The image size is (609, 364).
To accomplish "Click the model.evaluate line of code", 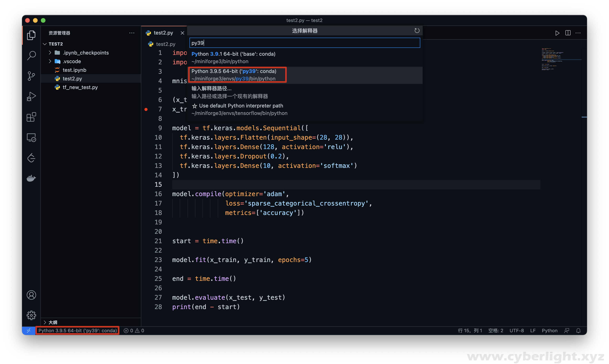I will tap(229, 298).
